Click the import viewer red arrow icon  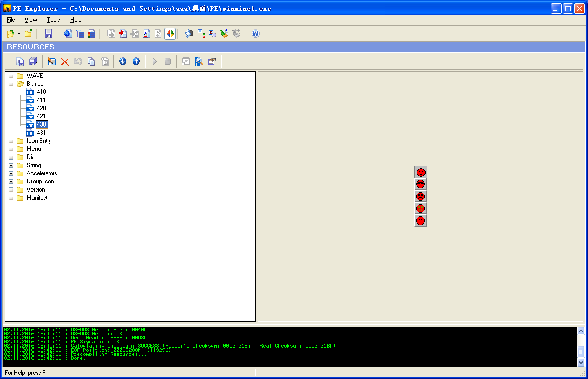pos(123,34)
